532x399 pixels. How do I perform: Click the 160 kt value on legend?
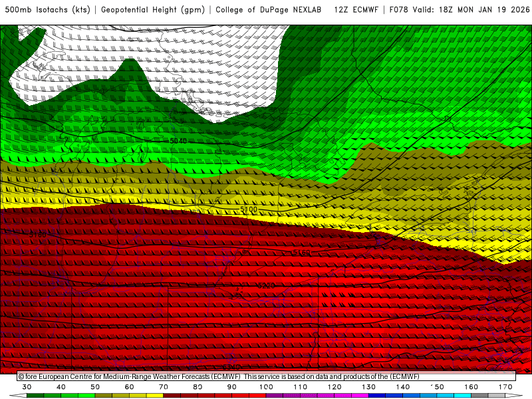[x=471, y=387]
